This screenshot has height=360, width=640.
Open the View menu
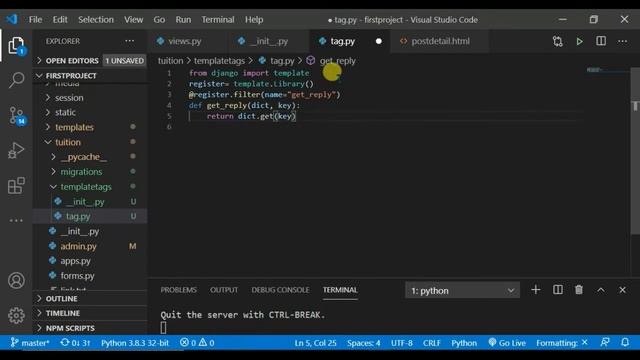tap(133, 20)
